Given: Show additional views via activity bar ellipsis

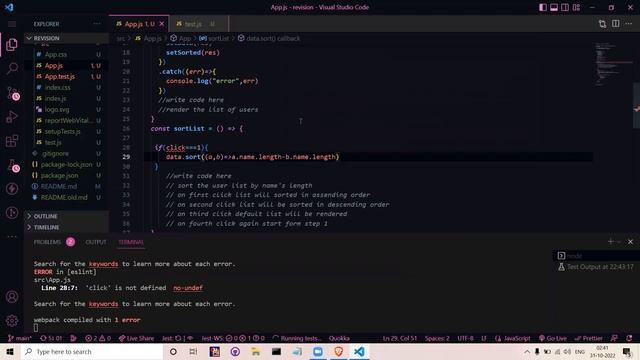Looking at the screenshot, I should [x=12, y=236].
